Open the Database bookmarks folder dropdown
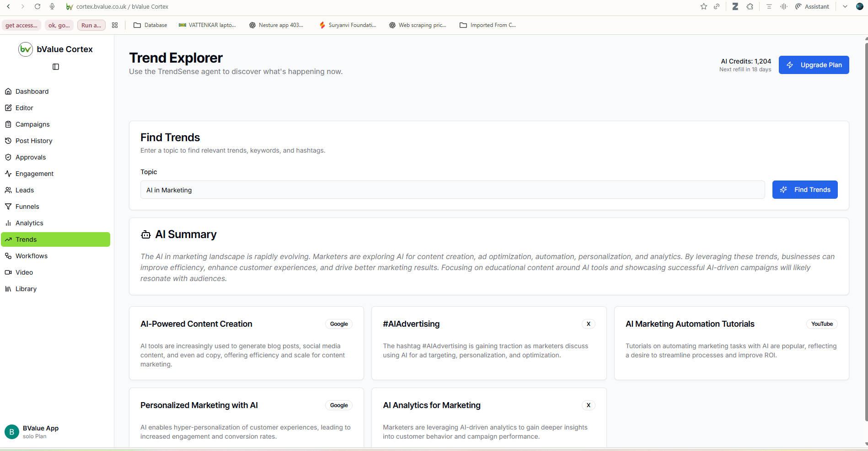Screen dimensions: 868x451 point(150,25)
